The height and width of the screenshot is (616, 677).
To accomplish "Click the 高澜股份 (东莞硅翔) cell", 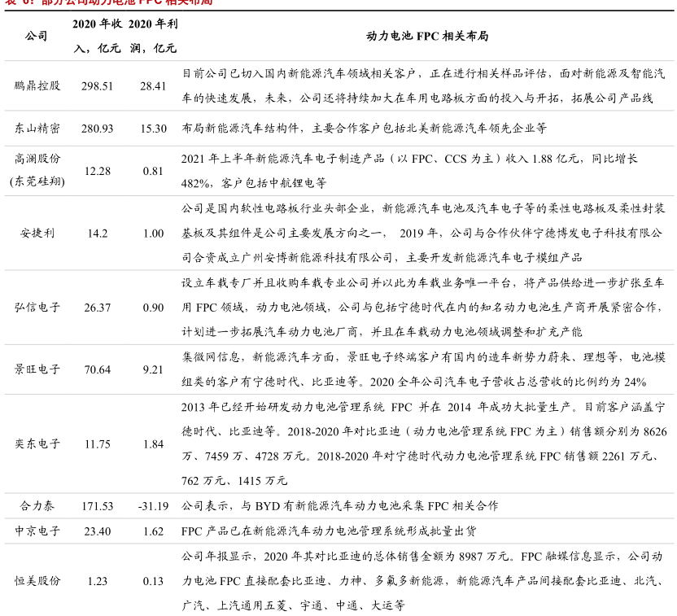I will pos(37,171).
